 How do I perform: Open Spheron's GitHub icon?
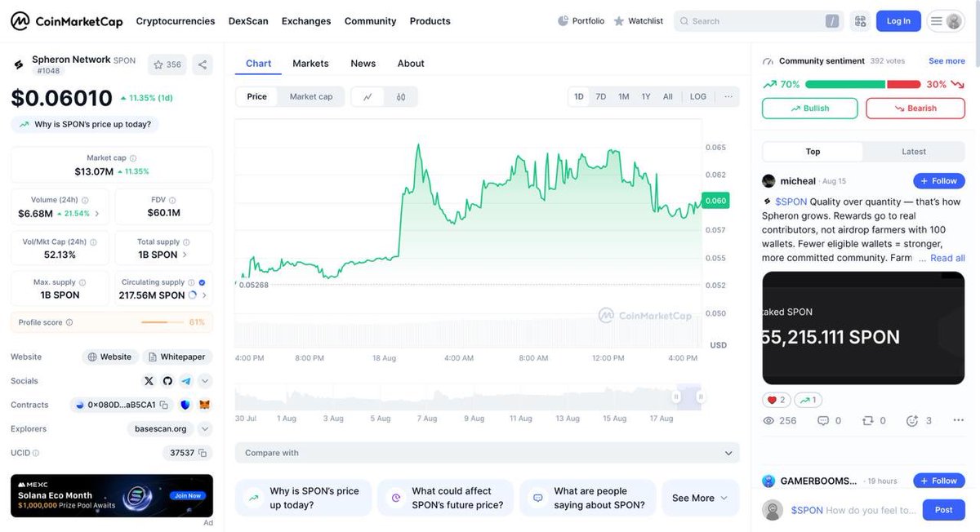point(167,381)
